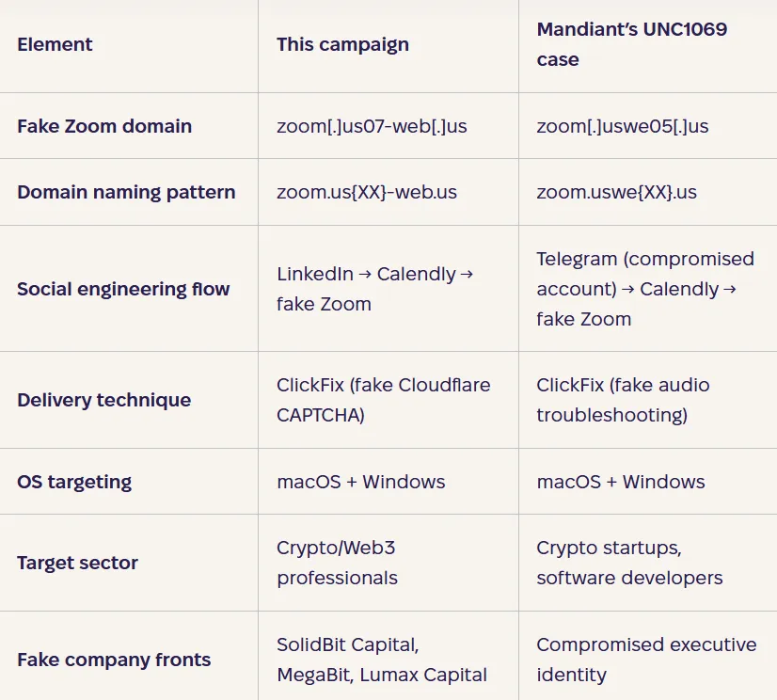Click the zoom.uswe{XX}.us pattern text
The width and height of the screenshot is (777, 700).
coord(617,192)
